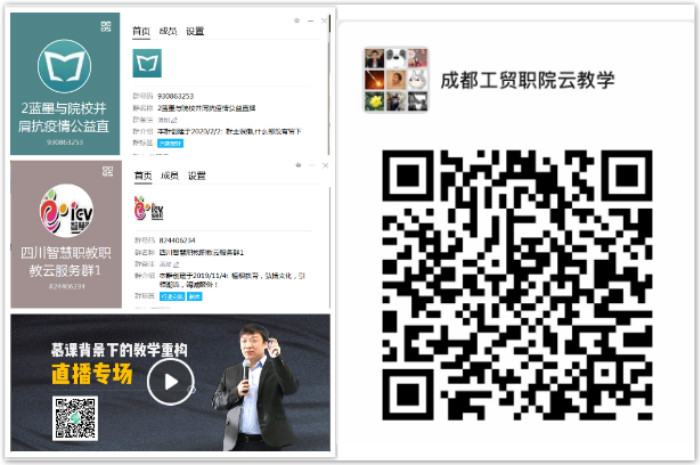Open pin/settings icon in upper group window title bar
Screen dimensions: 700x465
(297, 21)
